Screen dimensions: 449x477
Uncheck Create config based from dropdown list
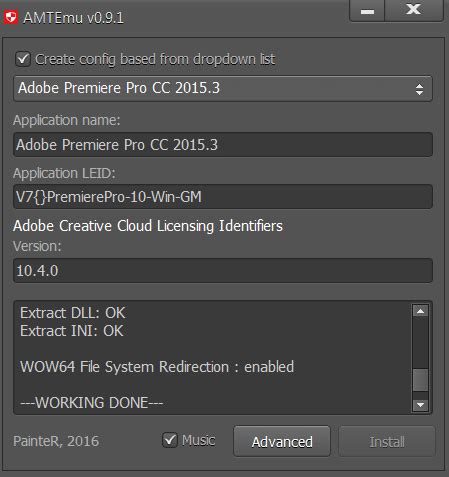(23, 59)
